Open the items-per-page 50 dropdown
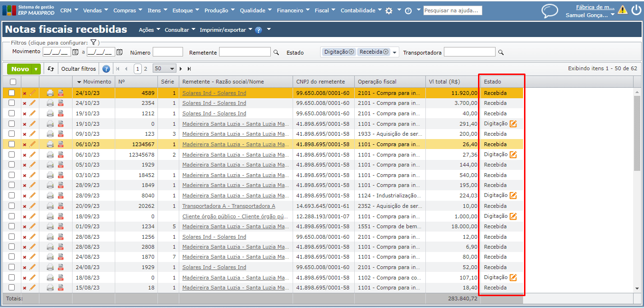The image size is (644, 308). [x=165, y=69]
